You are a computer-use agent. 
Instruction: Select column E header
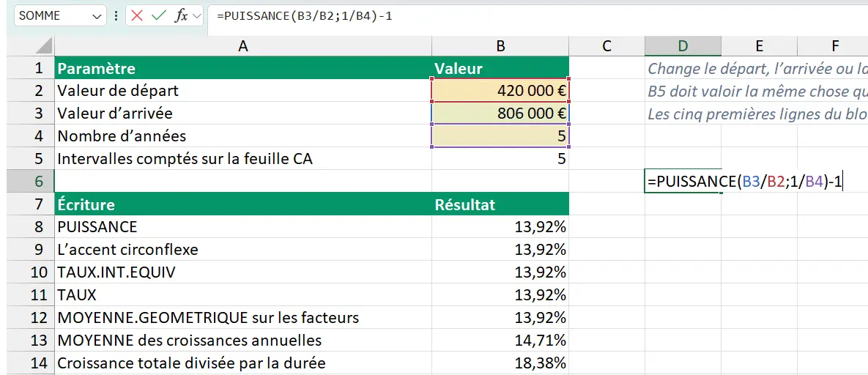tap(759, 46)
